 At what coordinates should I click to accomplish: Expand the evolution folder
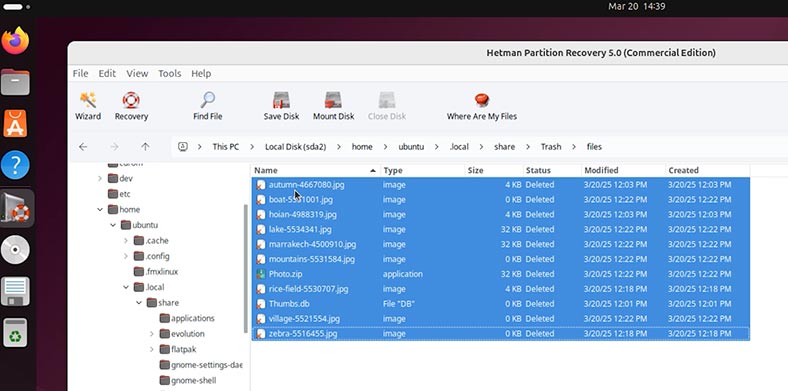[x=151, y=334]
